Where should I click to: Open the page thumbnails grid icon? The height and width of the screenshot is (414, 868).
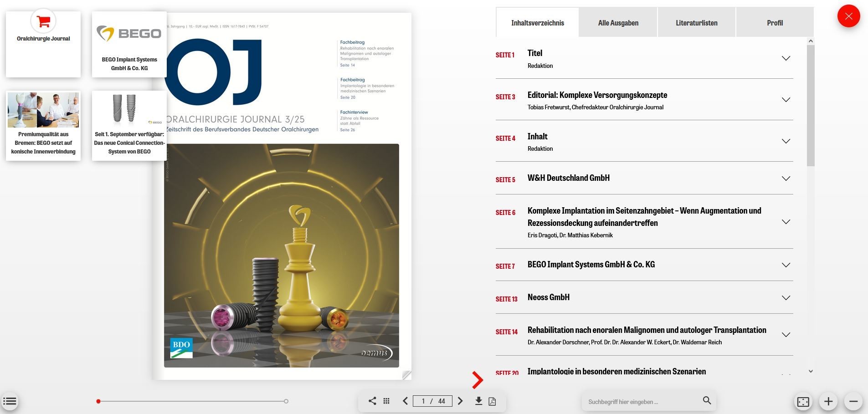[386, 401]
